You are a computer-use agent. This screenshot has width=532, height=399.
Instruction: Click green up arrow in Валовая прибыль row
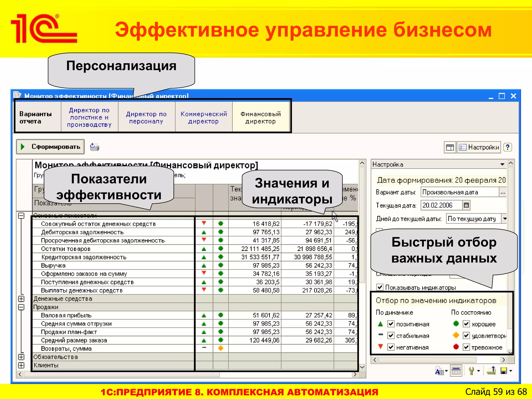click(204, 316)
